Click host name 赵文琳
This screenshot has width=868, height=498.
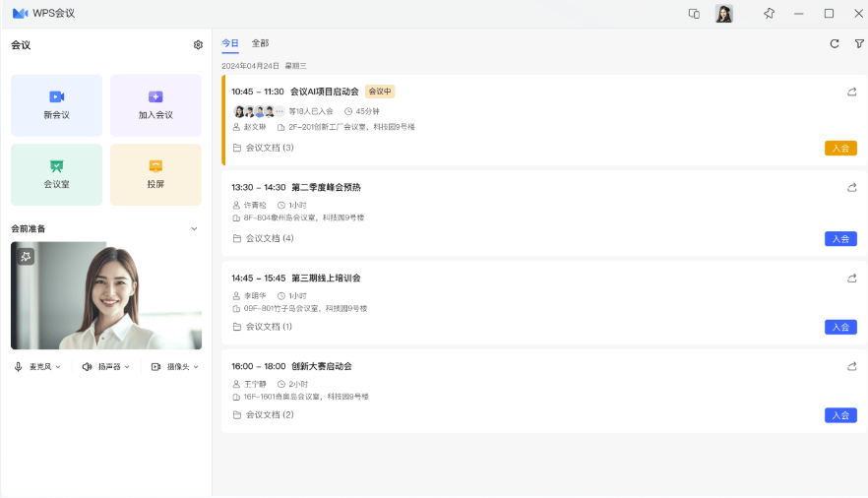point(255,127)
